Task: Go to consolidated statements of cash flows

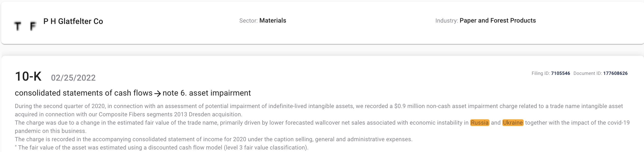Action: 84,93
